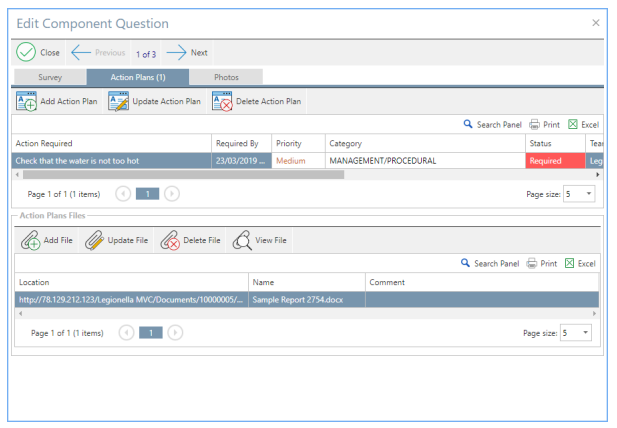This screenshot has height=428, width=617.
Task: Click Delete Action Plan icon
Action: tap(222, 101)
